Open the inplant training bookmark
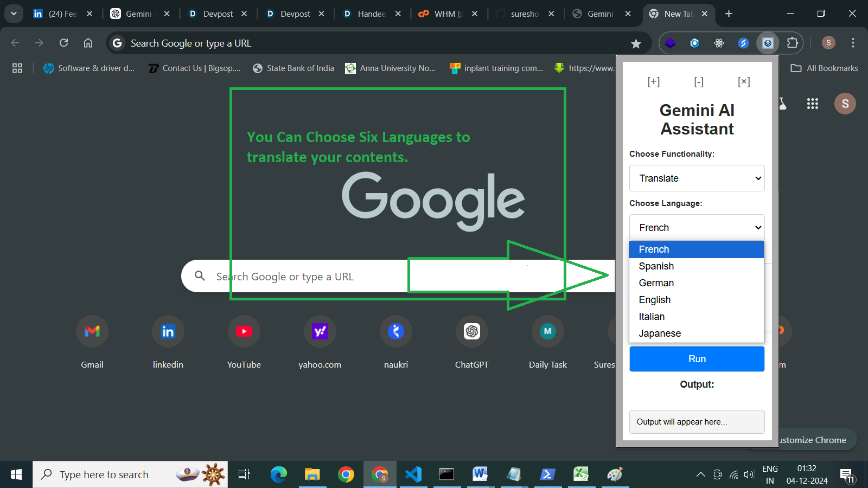 coord(496,68)
